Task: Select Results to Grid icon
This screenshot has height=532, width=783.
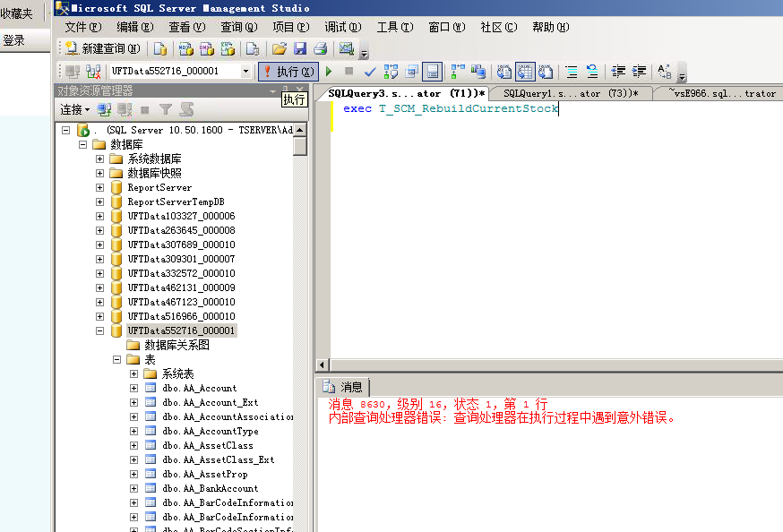Action: coord(525,72)
